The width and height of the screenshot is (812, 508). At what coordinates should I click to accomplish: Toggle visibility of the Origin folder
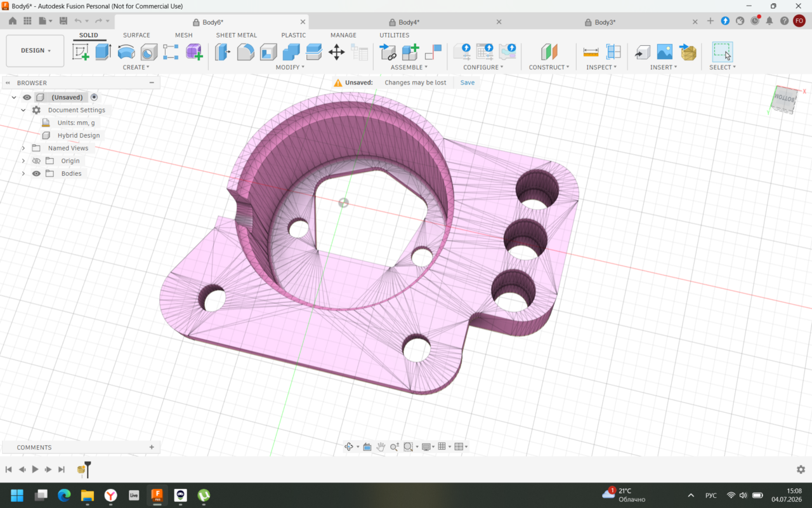36,161
